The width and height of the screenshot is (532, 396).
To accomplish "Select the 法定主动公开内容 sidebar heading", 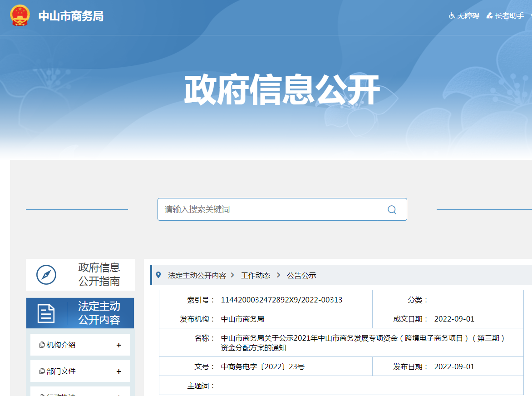I will 99,313.
